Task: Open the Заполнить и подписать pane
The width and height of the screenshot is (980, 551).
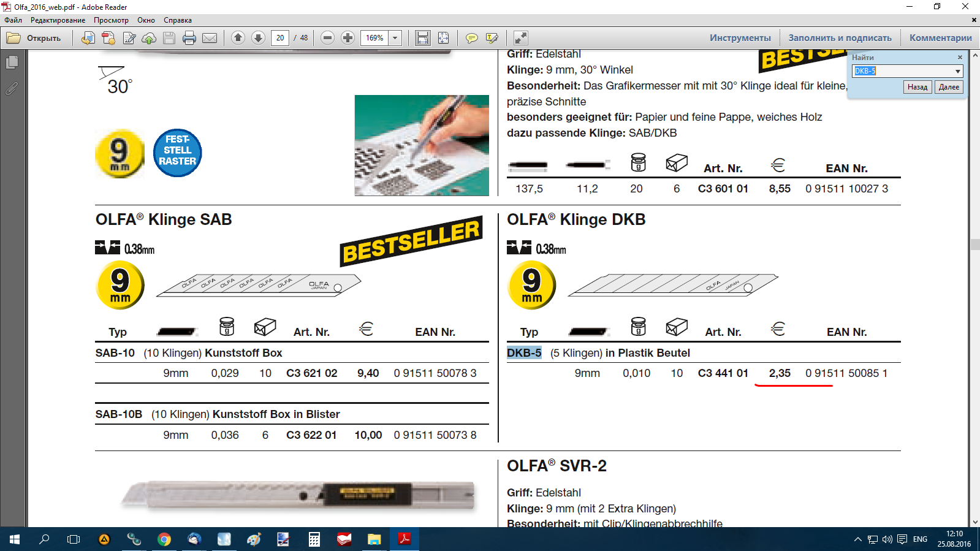Action: [x=840, y=38]
